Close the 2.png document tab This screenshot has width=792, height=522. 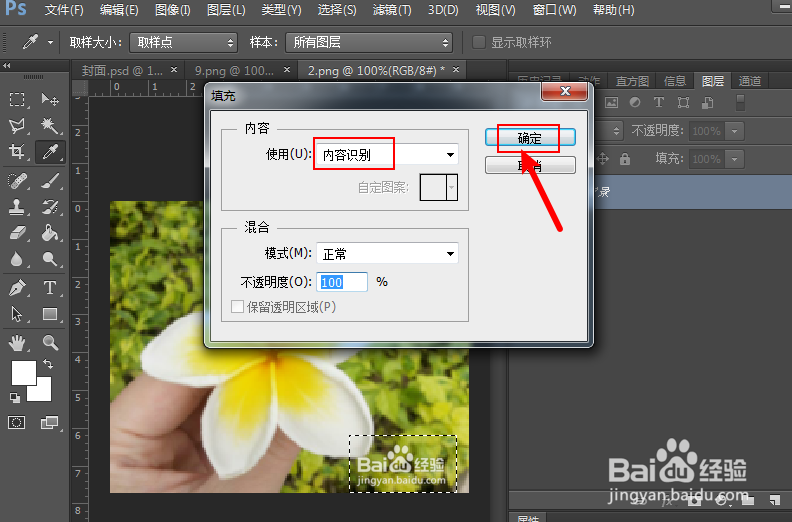pyautogui.click(x=456, y=69)
